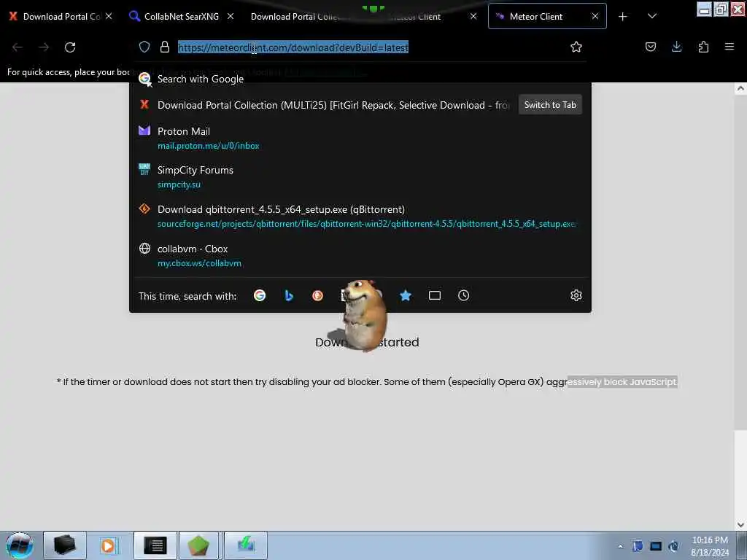Open search settings gear in URL dropdown
747x560 pixels.
point(576,295)
